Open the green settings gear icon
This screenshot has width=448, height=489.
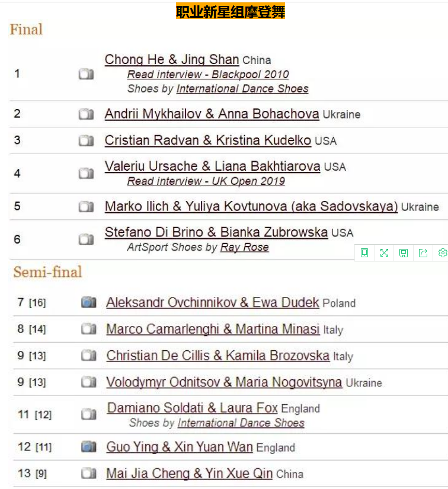point(443,253)
